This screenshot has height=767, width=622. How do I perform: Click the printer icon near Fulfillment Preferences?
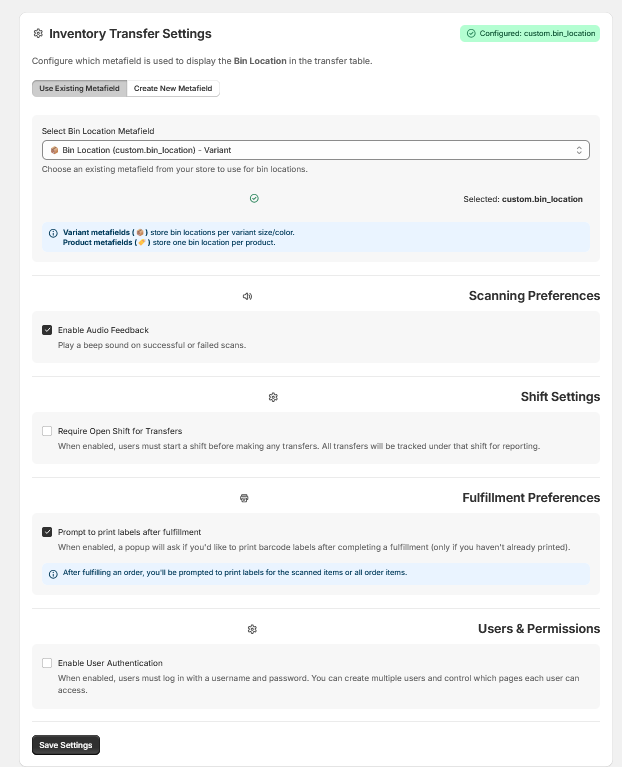click(244, 498)
